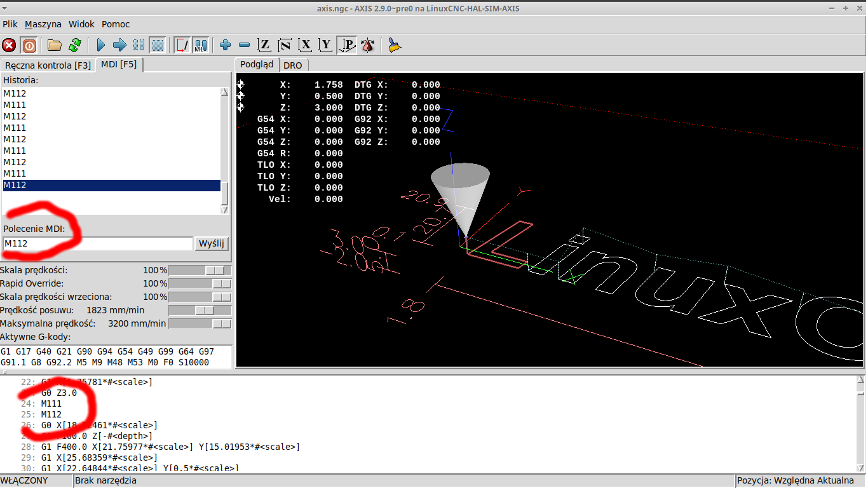Click the active G-codes text box

[116, 356]
